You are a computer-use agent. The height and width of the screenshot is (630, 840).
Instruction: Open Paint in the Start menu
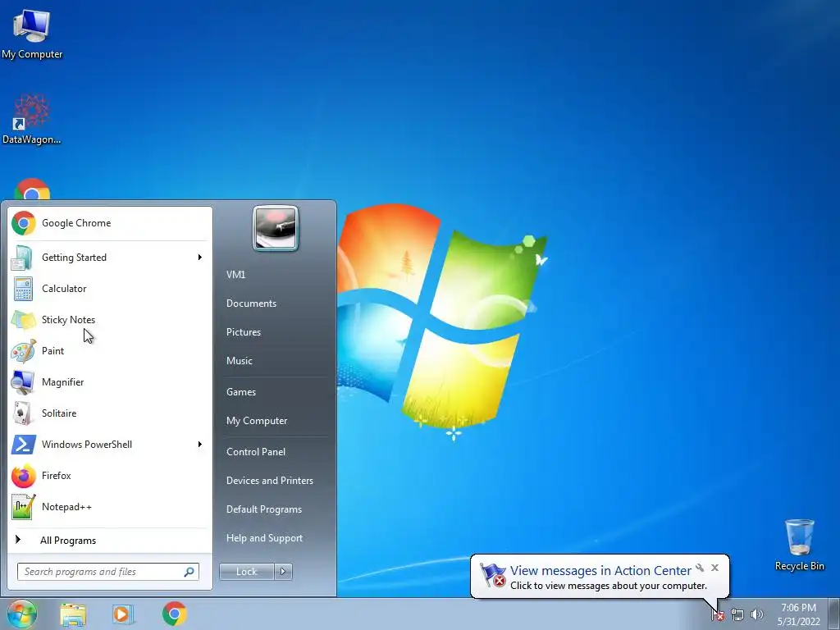[x=110, y=351]
